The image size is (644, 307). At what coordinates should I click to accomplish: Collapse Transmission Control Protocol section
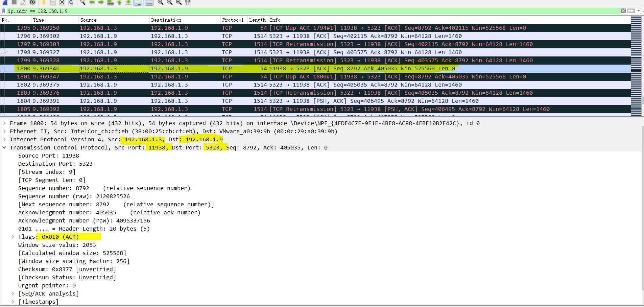click(x=4, y=147)
